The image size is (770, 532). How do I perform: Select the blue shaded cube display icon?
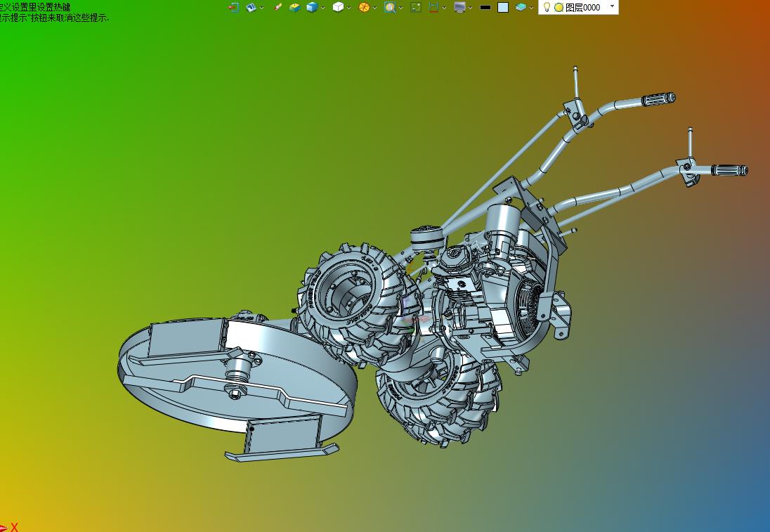(x=312, y=7)
